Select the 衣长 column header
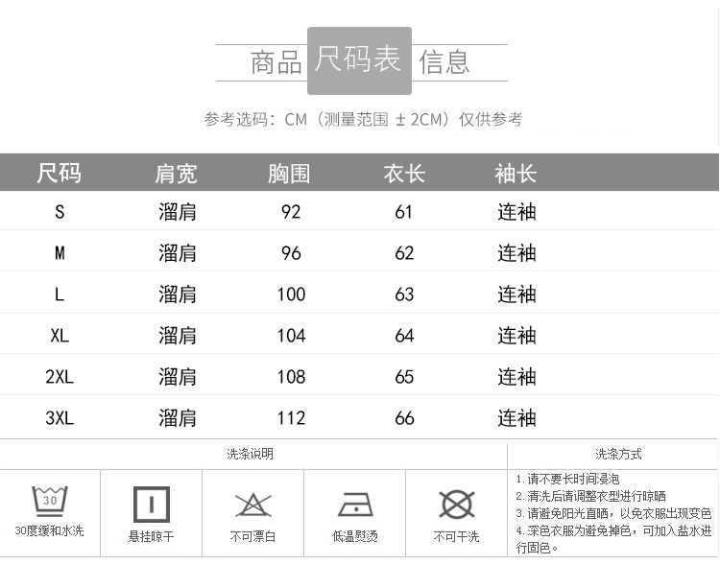 click(x=404, y=174)
